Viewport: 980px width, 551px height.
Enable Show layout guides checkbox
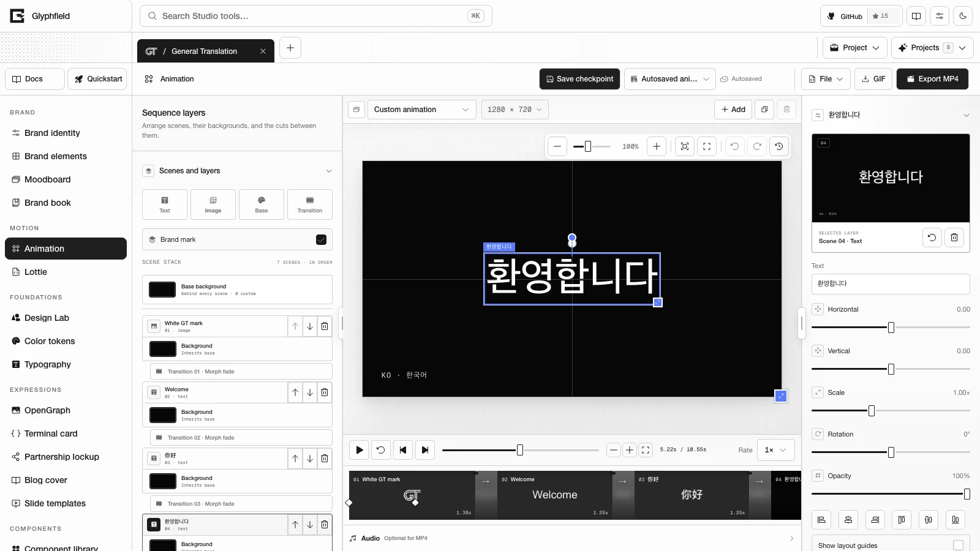pos(958,545)
